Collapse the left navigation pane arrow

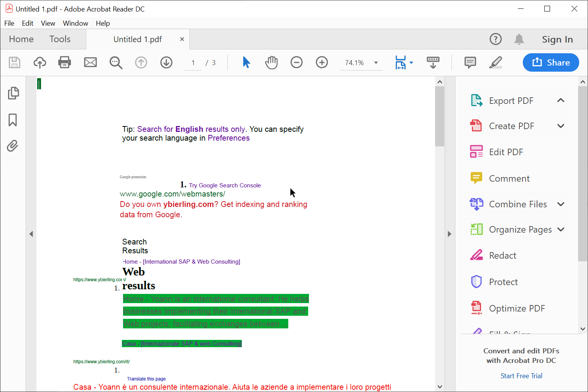pyautogui.click(x=31, y=234)
